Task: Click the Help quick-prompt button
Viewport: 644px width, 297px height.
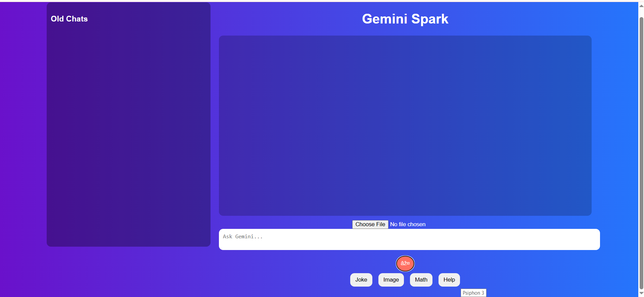Action: click(449, 280)
